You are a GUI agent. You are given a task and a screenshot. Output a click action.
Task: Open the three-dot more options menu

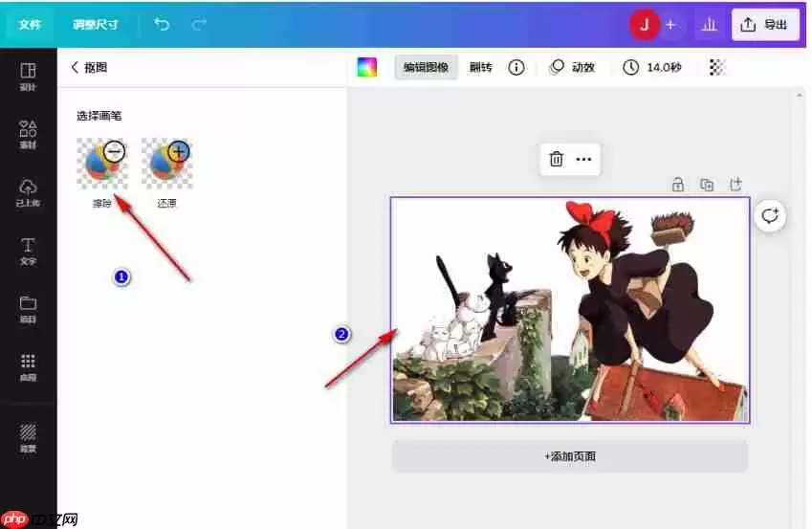[x=583, y=159]
